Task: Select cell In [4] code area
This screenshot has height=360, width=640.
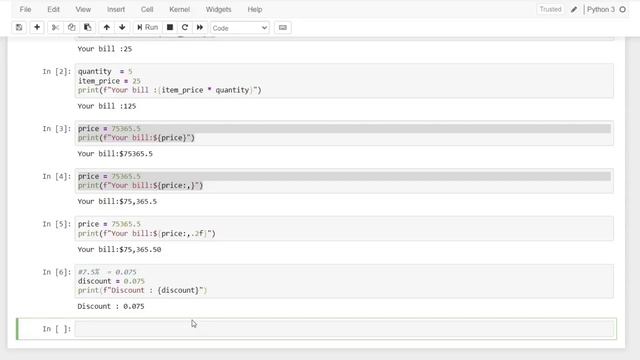Action: (344, 181)
